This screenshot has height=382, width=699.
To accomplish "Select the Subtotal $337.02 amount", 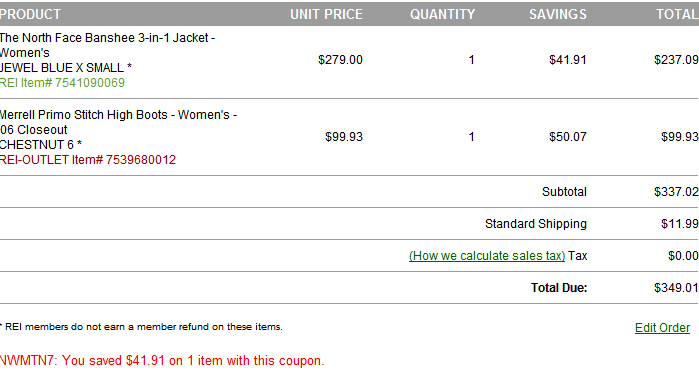I will 676,192.
